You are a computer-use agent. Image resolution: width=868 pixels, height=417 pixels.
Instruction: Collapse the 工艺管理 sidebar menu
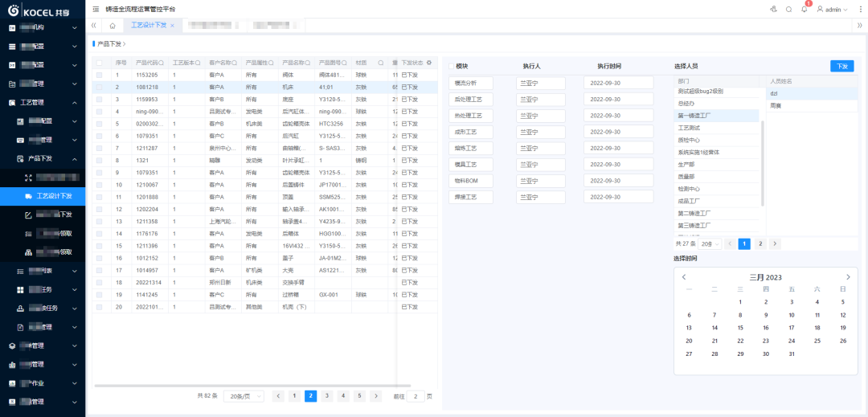pos(75,102)
